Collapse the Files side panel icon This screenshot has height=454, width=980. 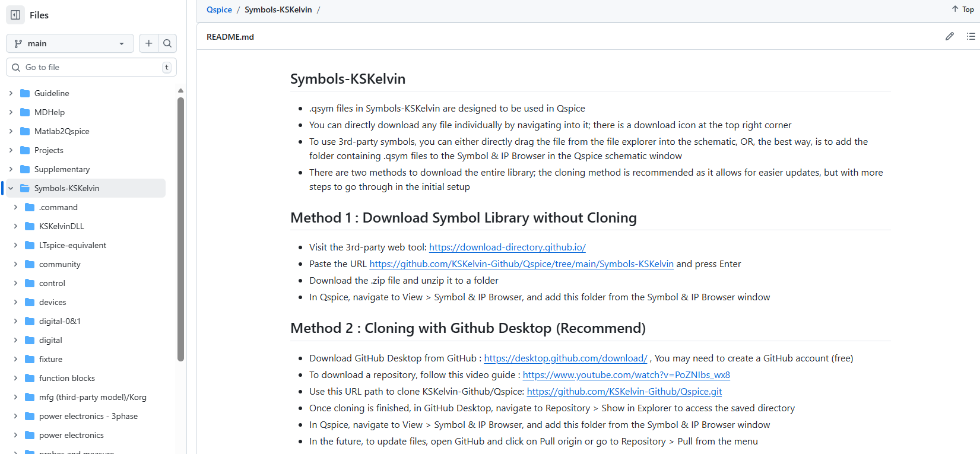click(15, 15)
